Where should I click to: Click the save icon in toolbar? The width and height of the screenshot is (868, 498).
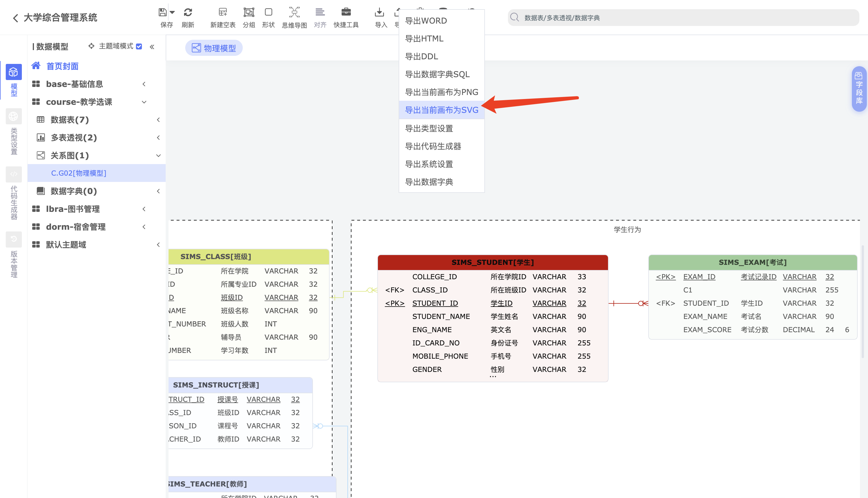point(163,12)
